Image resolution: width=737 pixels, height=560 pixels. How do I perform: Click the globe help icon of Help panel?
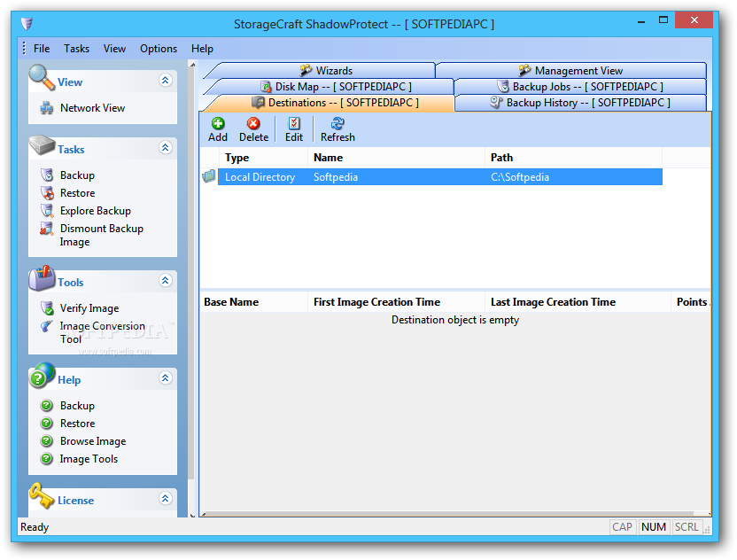42,375
